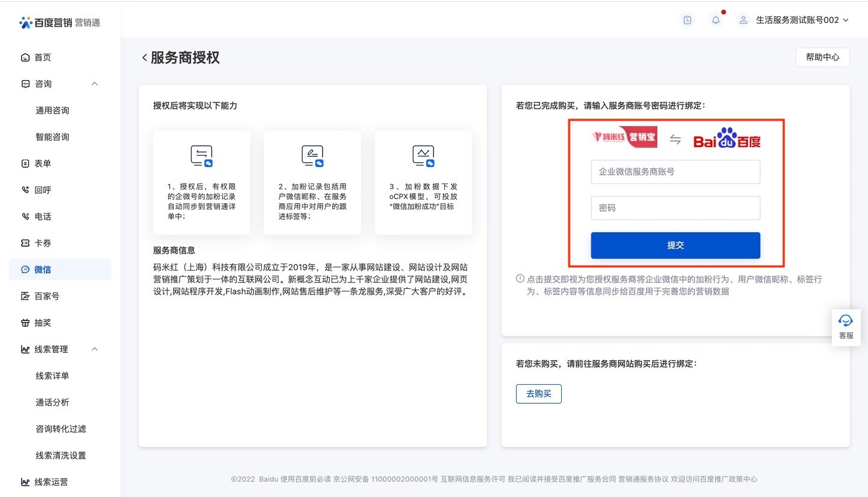Click the oCPX chart icon in card three

pyautogui.click(x=423, y=156)
